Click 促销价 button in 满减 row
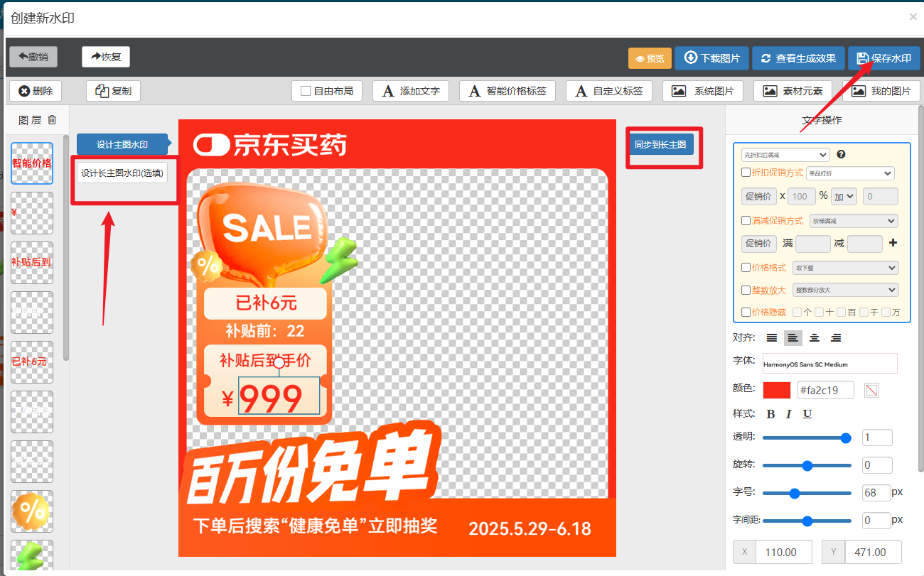Viewport: 924px width, 576px height. (758, 244)
